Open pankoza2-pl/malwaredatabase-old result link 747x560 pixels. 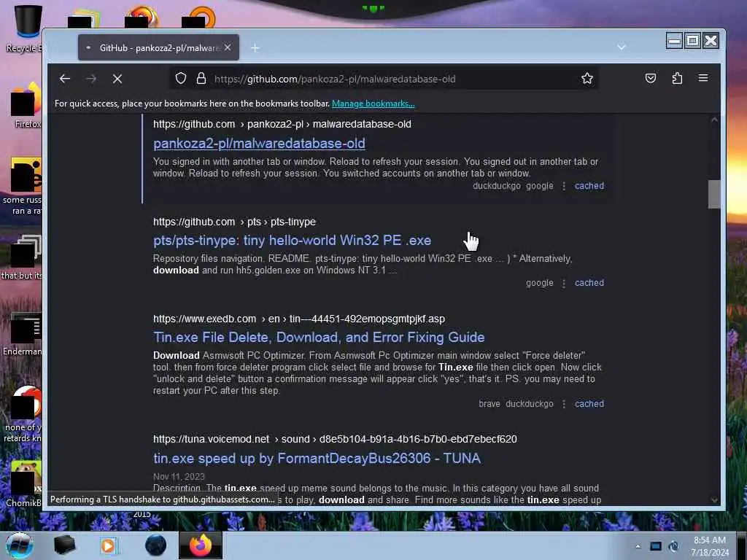click(259, 144)
